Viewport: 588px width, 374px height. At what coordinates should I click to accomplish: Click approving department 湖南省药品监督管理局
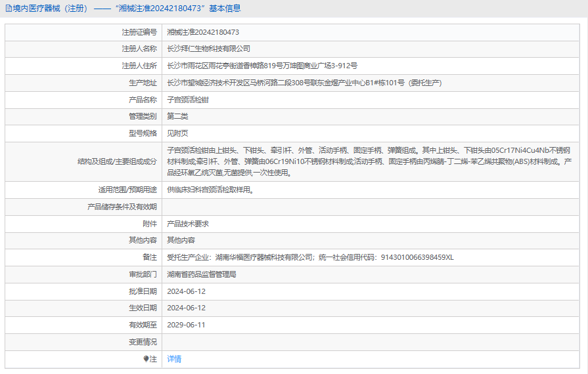click(202, 274)
